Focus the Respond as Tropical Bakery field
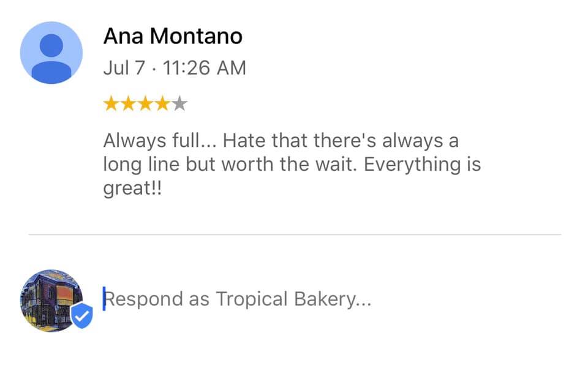The image size is (588, 371). (238, 299)
